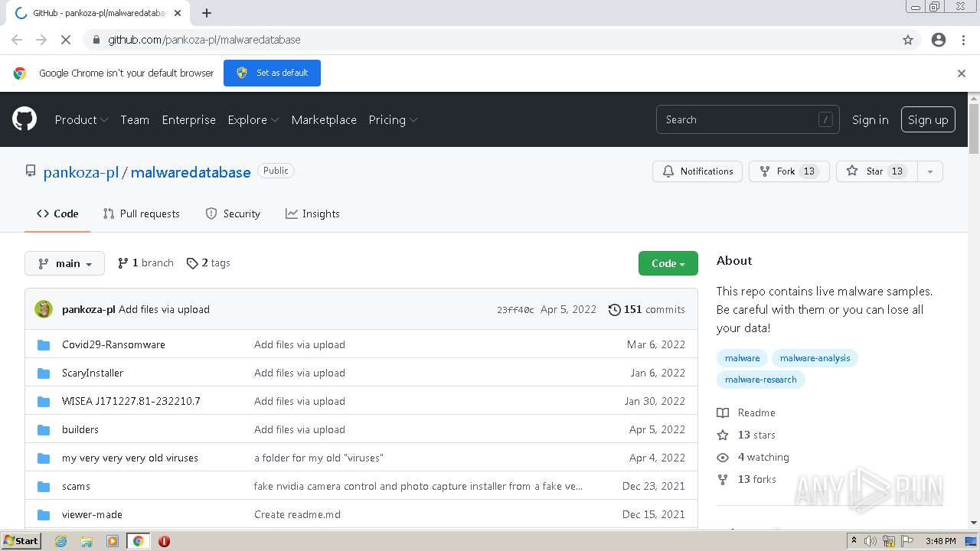980x551 pixels.
Task: Click the forks icon in About section
Action: [x=723, y=479]
